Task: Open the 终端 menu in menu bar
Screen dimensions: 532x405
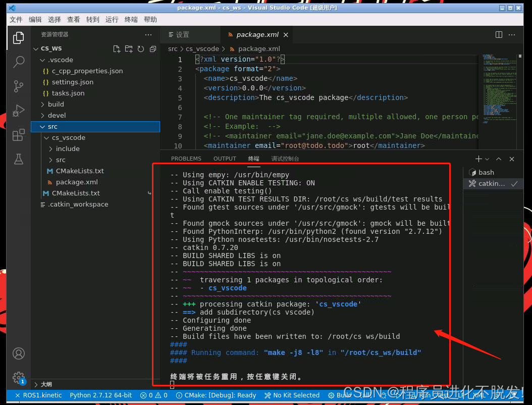Action: tap(131, 20)
